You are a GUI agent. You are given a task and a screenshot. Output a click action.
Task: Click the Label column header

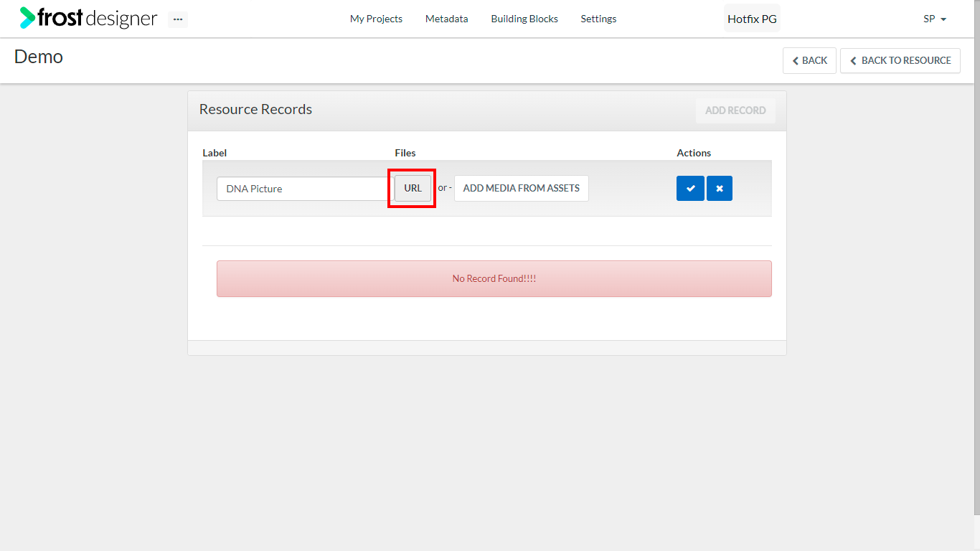pyautogui.click(x=215, y=153)
